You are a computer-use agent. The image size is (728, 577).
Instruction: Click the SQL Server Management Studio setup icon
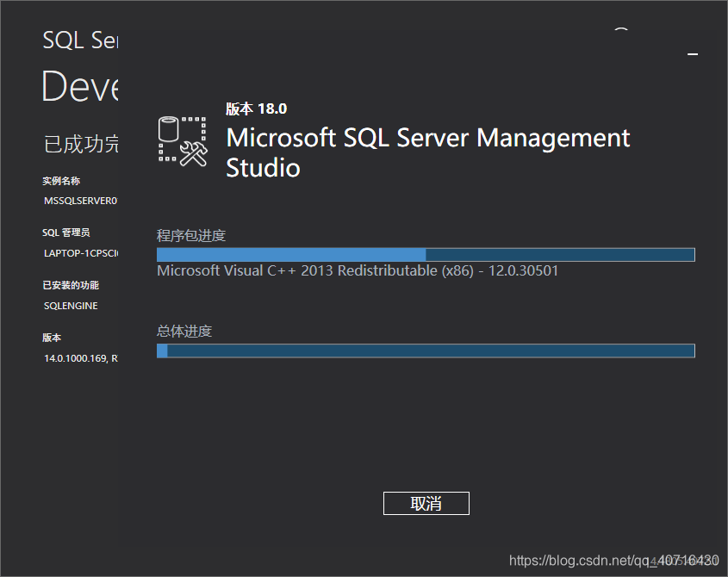pyautogui.click(x=183, y=141)
